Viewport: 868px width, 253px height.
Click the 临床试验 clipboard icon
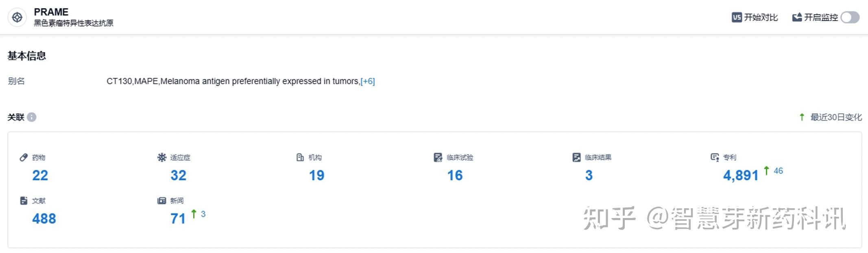[438, 157]
